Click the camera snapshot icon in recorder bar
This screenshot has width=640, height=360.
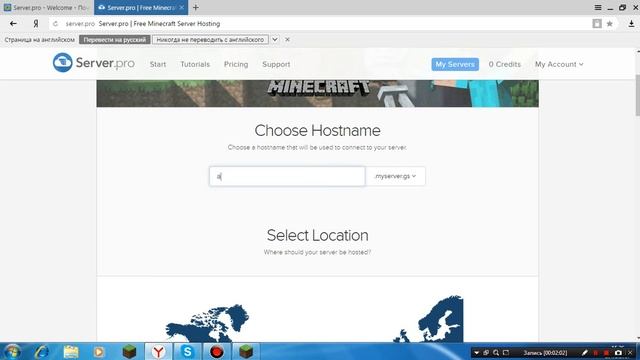[618, 353]
